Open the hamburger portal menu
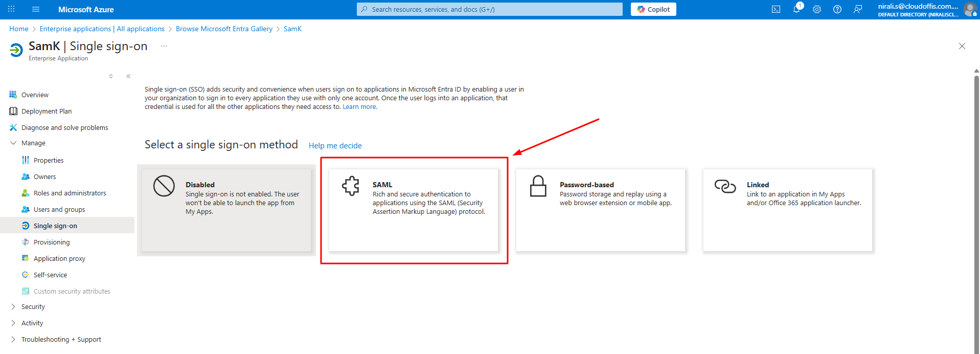The image size is (980, 354). point(36,9)
